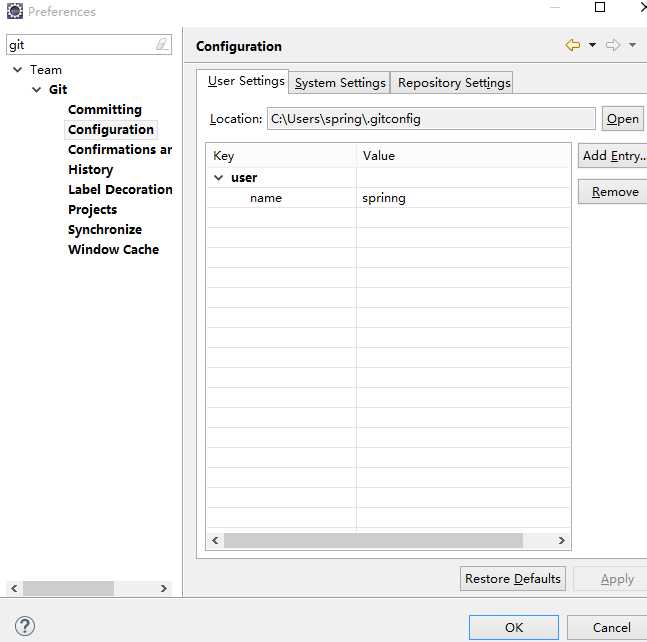The height and width of the screenshot is (642, 647).
Task: Switch to User Settings tab
Action: tap(242, 81)
